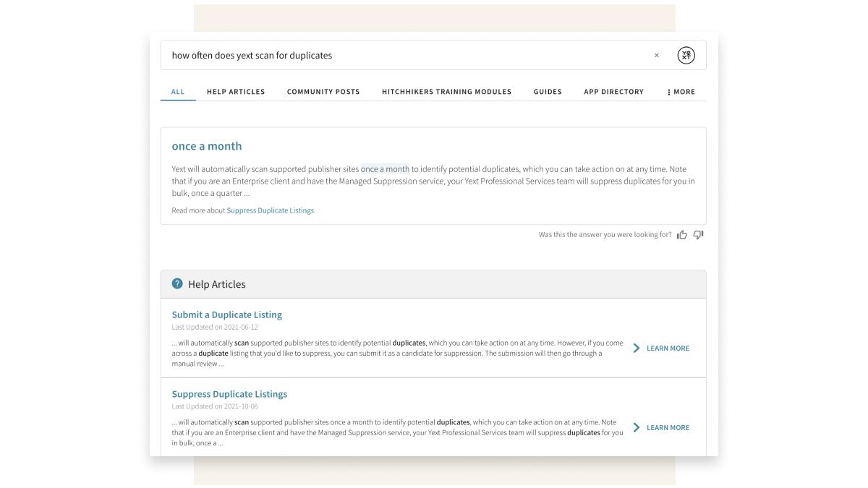Select the ALL tab
Image resolution: width=868 pixels, height=488 pixels.
(x=178, y=92)
